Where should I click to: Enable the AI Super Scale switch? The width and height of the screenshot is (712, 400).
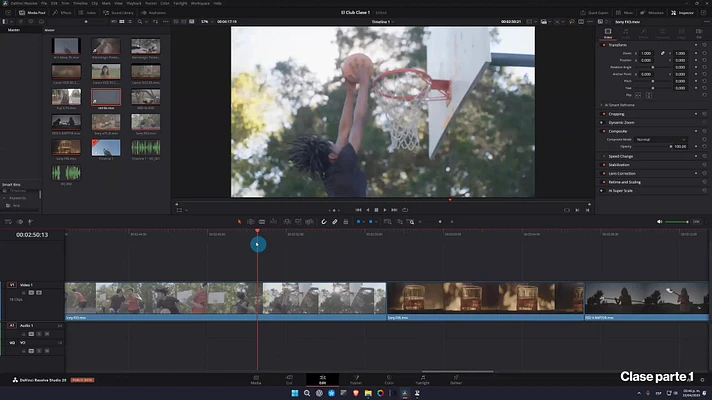(x=602, y=191)
